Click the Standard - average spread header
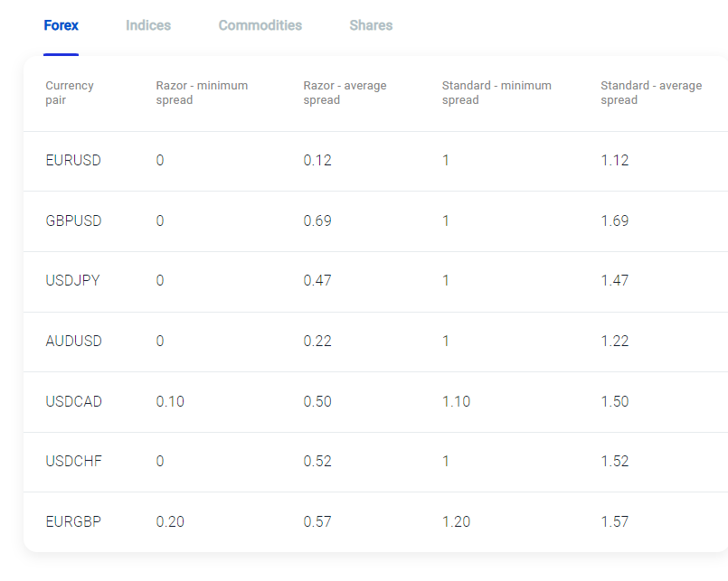 click(650, 93)
